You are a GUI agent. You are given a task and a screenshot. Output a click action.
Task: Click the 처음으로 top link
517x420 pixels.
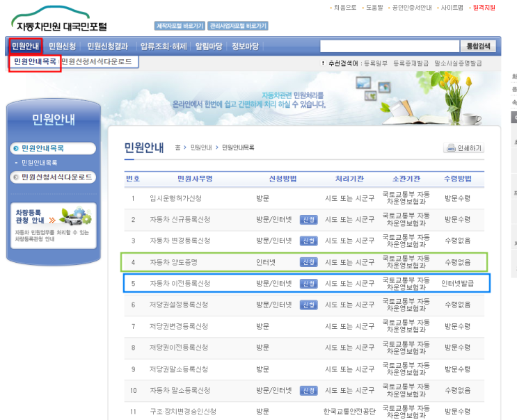[x=345, y=8]
